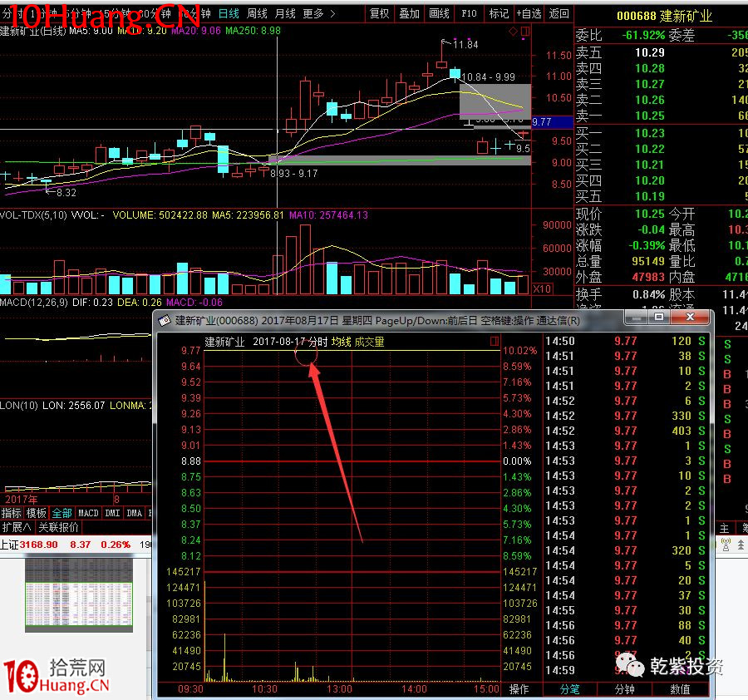Viewport: 748px width, 700px height.
Task: Open the 操作 tab in popup
Action: [x=519, y=689]
